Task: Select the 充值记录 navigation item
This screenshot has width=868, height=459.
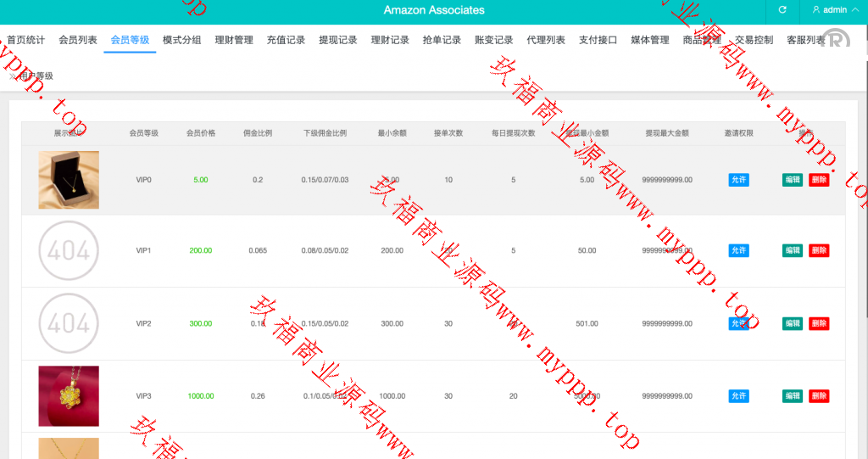Action: [286, 40]
